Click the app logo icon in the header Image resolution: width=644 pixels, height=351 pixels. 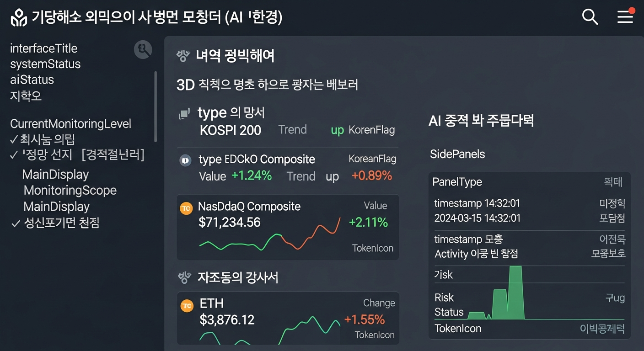pos(18,17)
